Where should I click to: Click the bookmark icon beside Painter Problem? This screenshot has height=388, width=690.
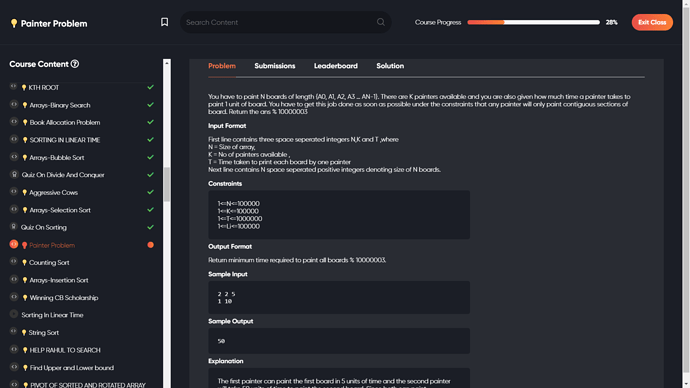[x=164, y=22]
